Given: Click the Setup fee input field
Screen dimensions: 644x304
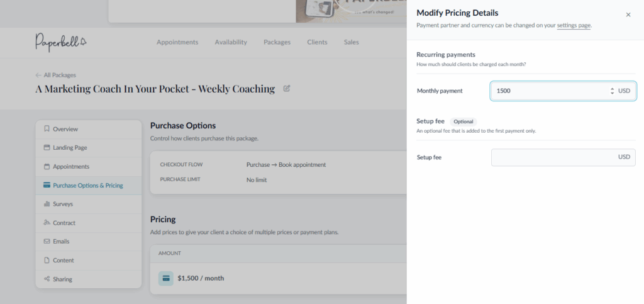Looking at the screenshot, I should click(x=563, y=157).
